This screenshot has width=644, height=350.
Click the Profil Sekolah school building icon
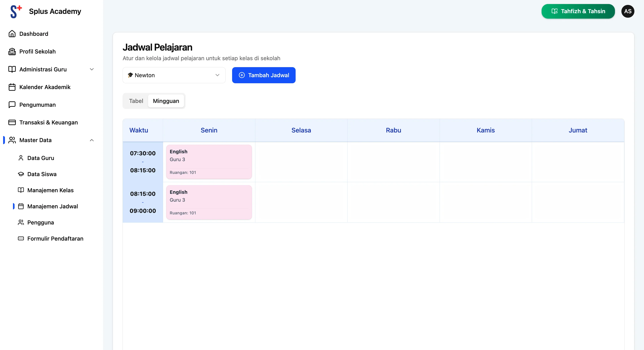[x=12, y=51]
